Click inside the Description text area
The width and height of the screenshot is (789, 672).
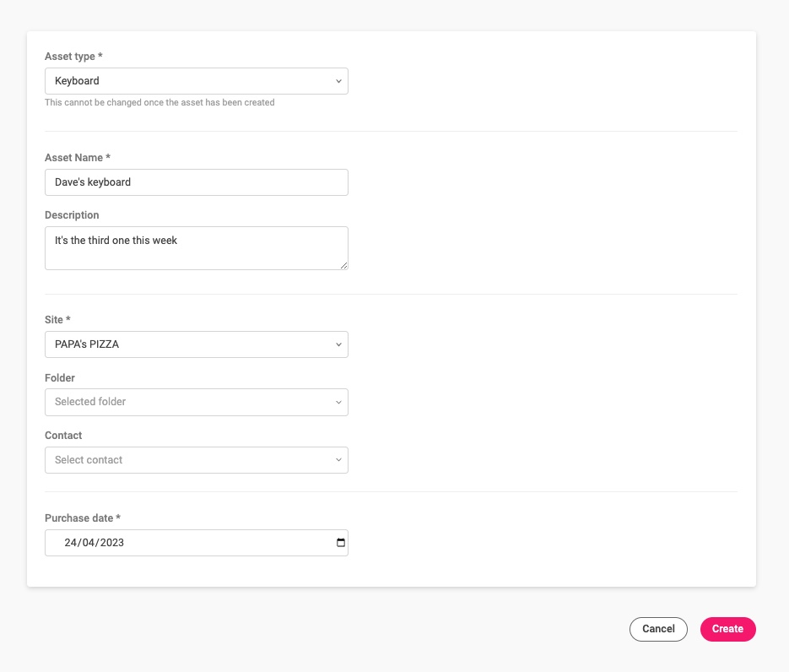click(194, 247)
